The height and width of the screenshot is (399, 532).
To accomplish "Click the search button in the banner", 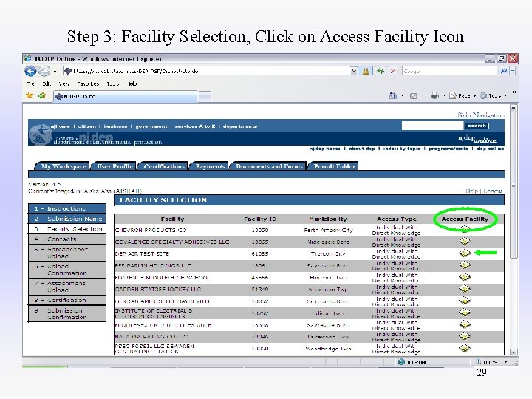I will click(x=477, y=126).
